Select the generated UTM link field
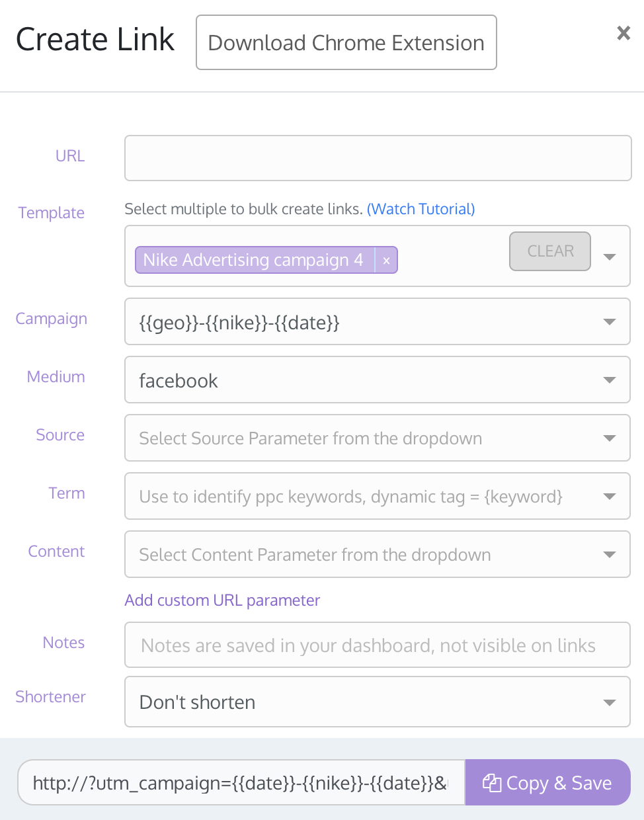Viewport: 644px width, 820px height. click(241, 783)
